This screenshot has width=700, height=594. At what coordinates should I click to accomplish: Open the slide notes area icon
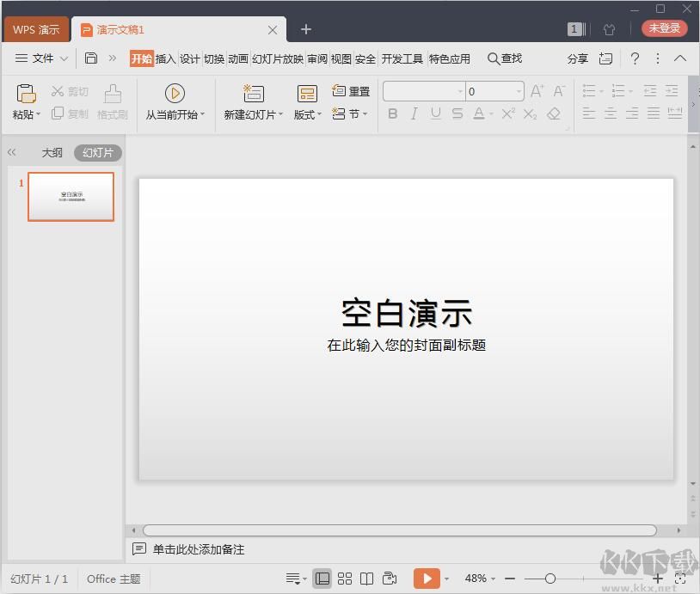pos(140,548)
